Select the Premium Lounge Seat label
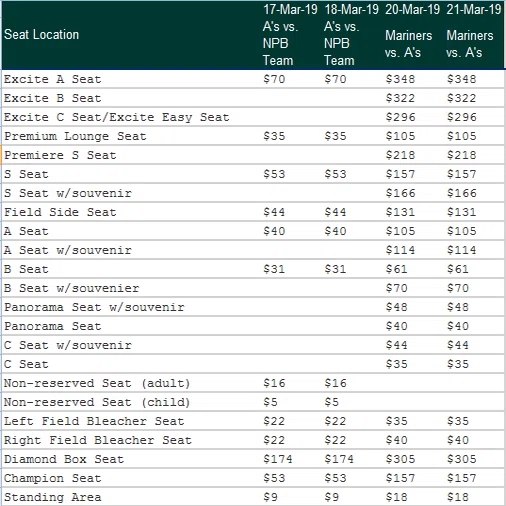The width and height of the screenshot is (506, 506). [x=75, y=136]
